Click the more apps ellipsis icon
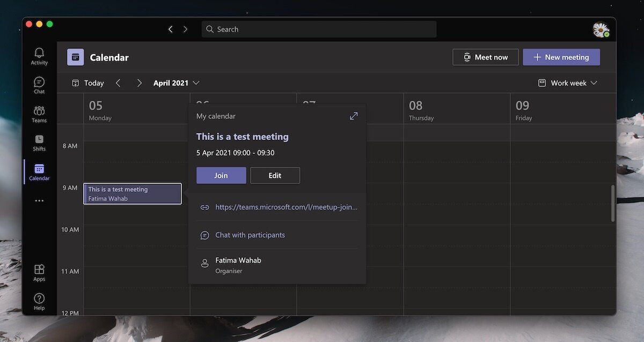This screenshot has width=644, height=342. (x=39, y=201)
